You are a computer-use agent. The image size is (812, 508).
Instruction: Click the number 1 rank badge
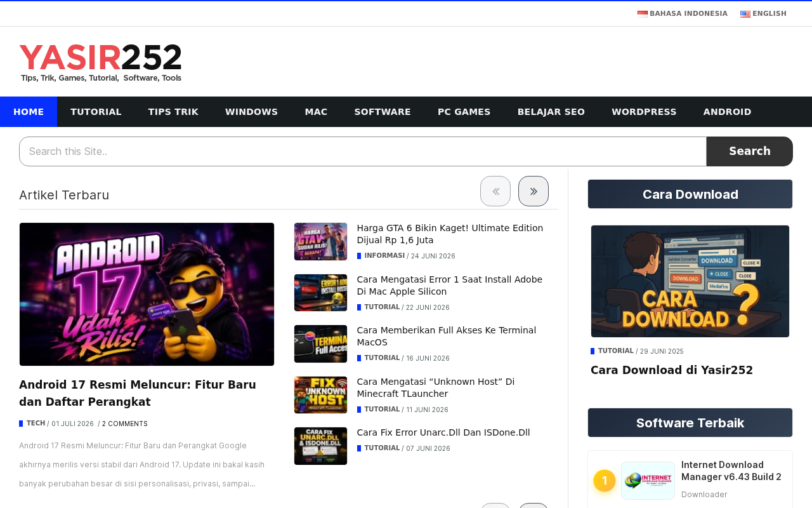[x=605, y=481]
